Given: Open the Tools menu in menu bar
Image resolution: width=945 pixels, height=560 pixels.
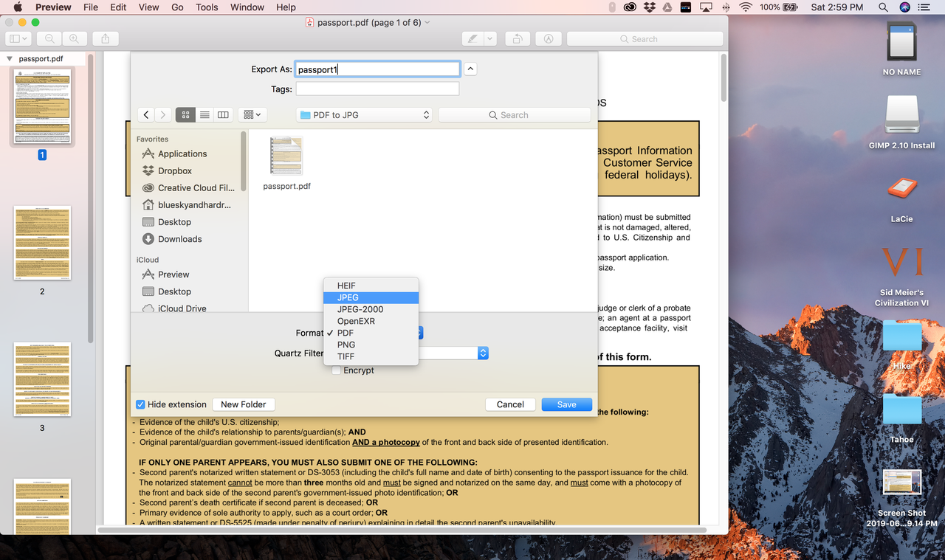Looking at the screenshot, I should (207, 7).
